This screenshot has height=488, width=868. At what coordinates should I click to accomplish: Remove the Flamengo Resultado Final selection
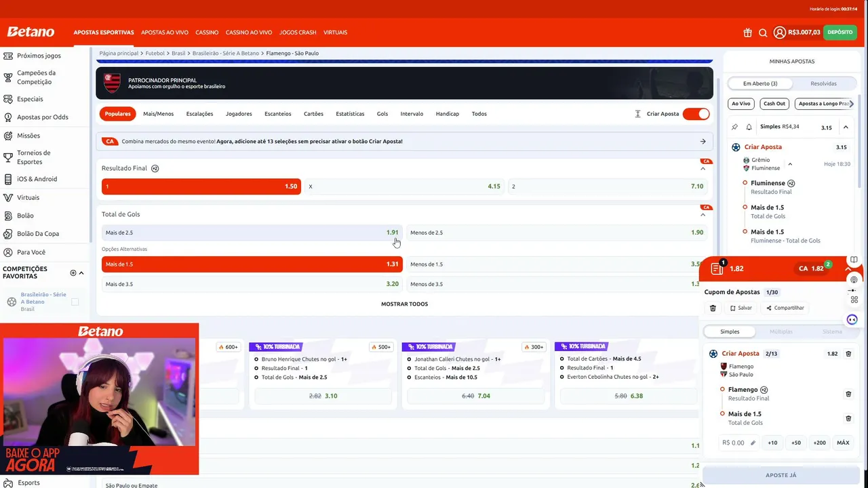click(848, 394)
